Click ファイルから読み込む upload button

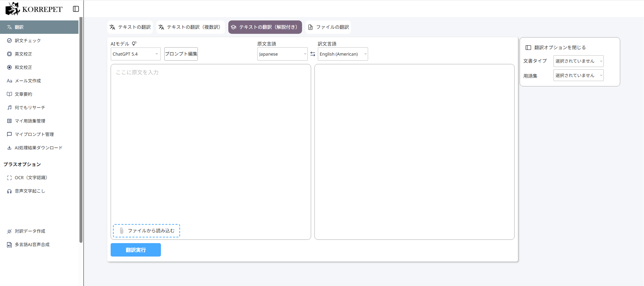coord(147,231)
